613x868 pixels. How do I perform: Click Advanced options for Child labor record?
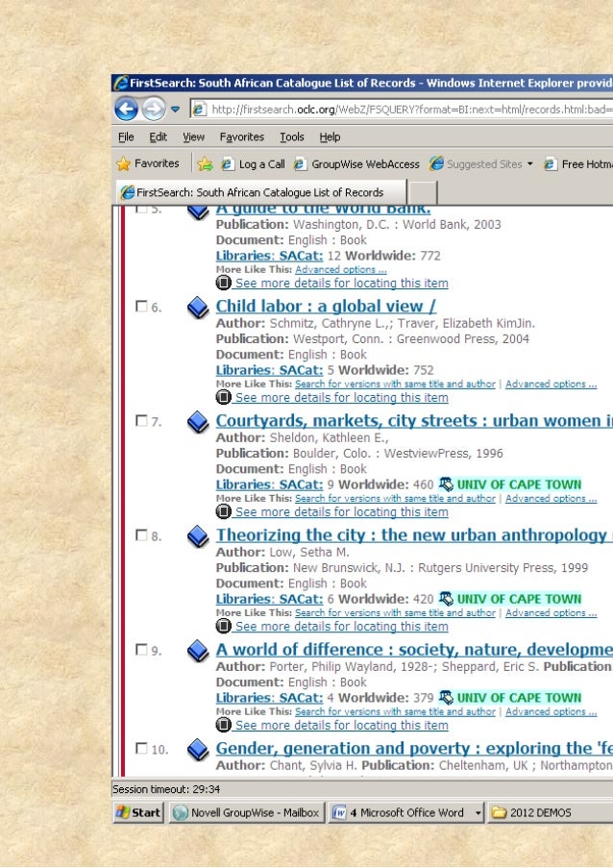pos(552,384)
